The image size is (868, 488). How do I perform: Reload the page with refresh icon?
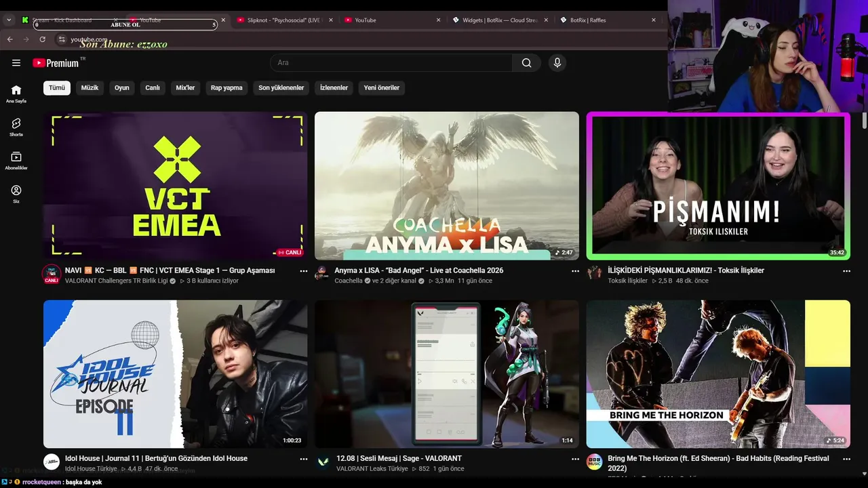[x=43, y=39]
